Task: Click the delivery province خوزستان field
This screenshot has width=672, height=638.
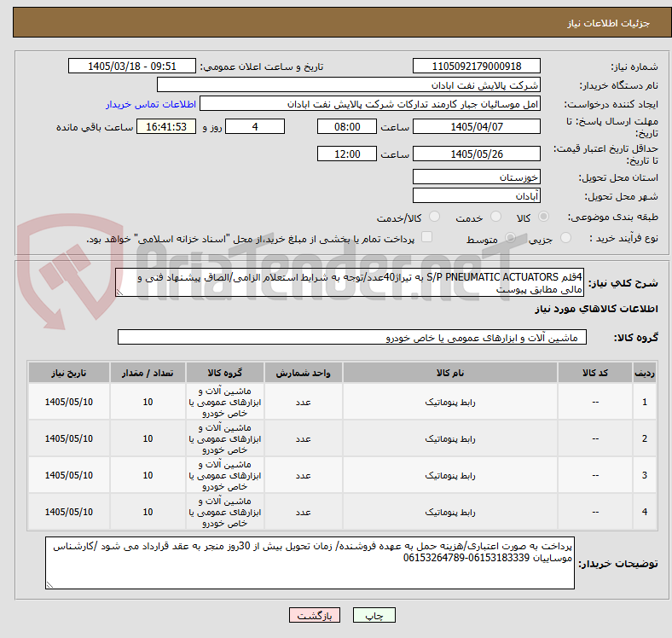Action: point(476,177)
